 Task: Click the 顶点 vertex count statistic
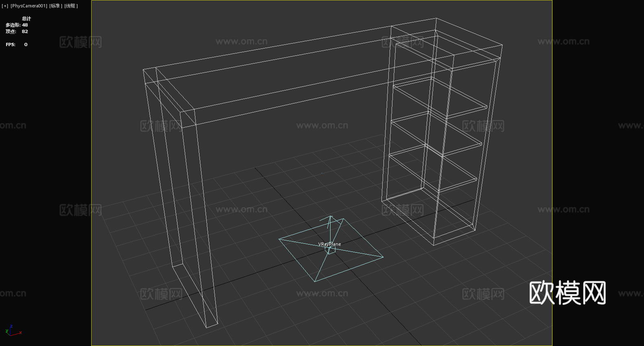tap(17, 31)
